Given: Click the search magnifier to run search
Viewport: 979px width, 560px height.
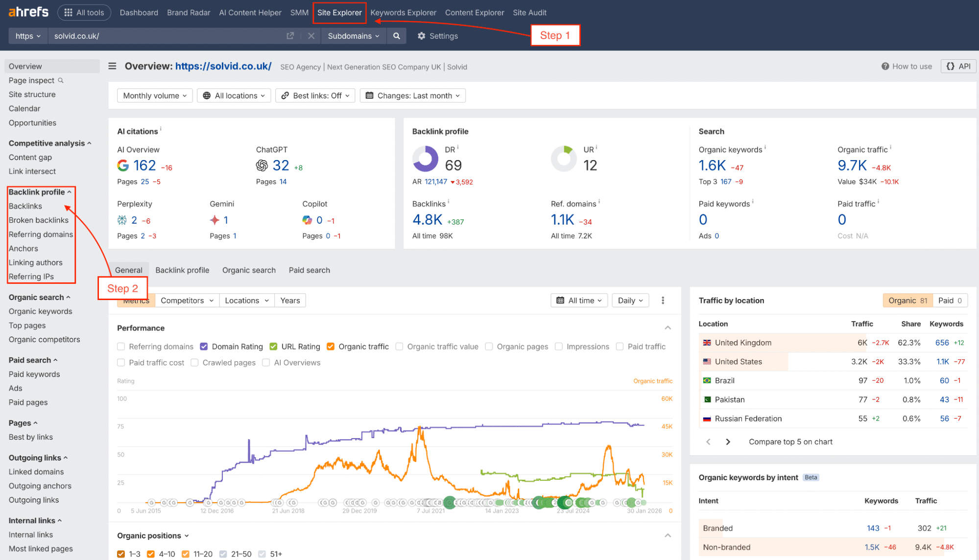Looking at the screenshot, I should click(x=397, y=36).
